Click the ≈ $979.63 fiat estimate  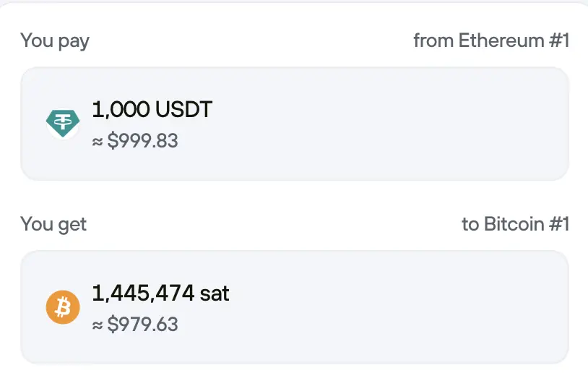point(135,324)
